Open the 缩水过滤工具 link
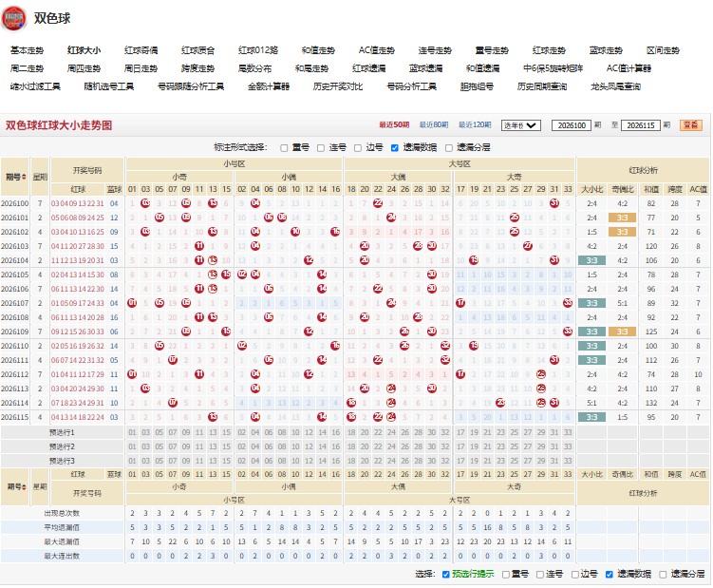 [x=35, y=86]
